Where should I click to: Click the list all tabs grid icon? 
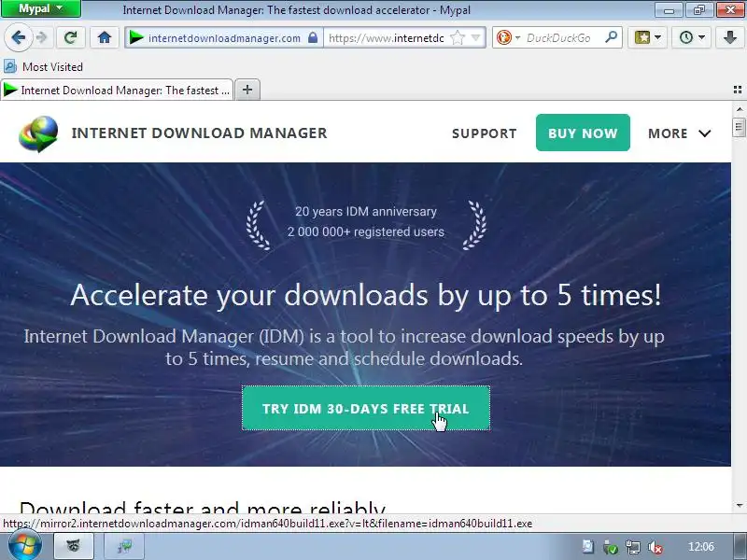click(738, 90)
